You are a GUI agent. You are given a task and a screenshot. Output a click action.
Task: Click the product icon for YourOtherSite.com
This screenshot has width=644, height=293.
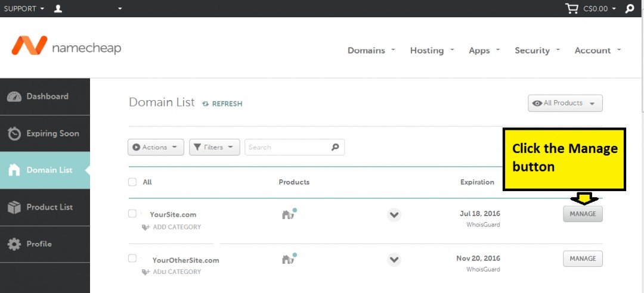289,258
